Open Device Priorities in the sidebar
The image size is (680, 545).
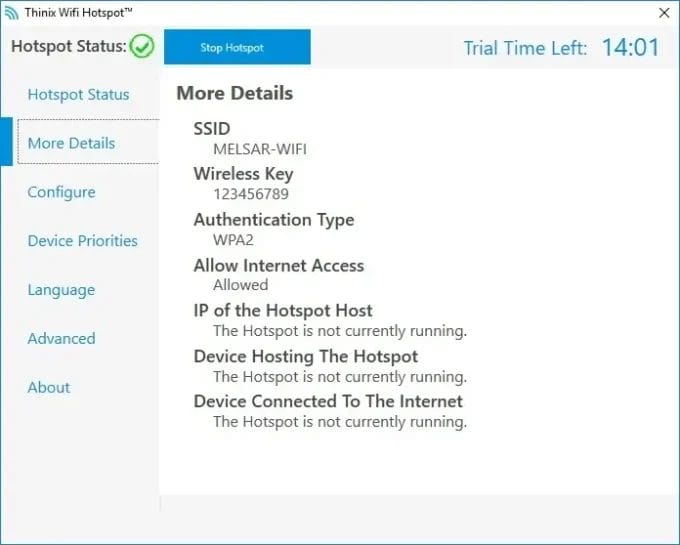(82, 241)
